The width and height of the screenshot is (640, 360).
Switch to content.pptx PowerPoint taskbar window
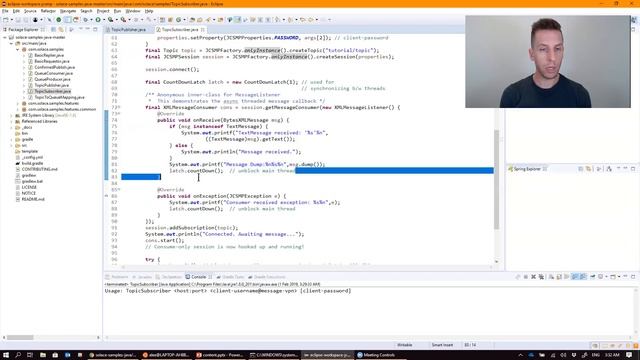220,355
